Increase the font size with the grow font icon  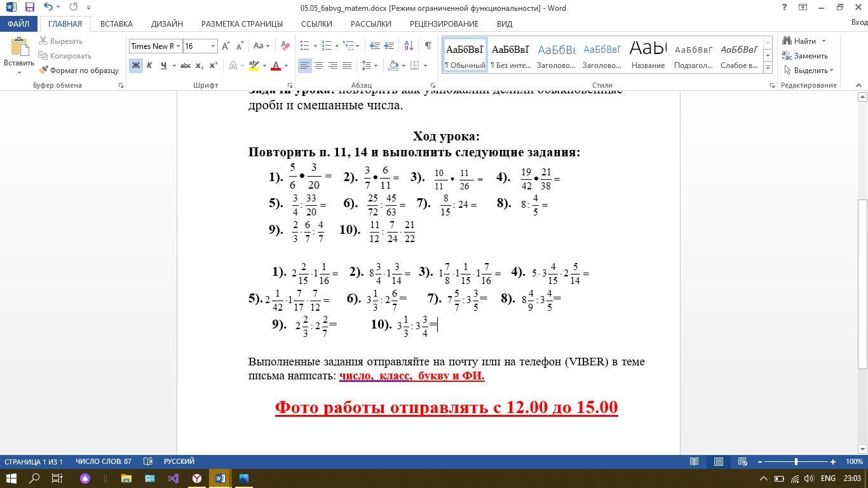pyautogui.click(x=226, y=46)
